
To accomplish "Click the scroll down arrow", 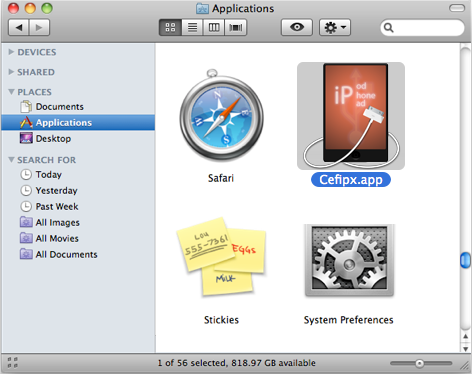I will pos(466,348).
